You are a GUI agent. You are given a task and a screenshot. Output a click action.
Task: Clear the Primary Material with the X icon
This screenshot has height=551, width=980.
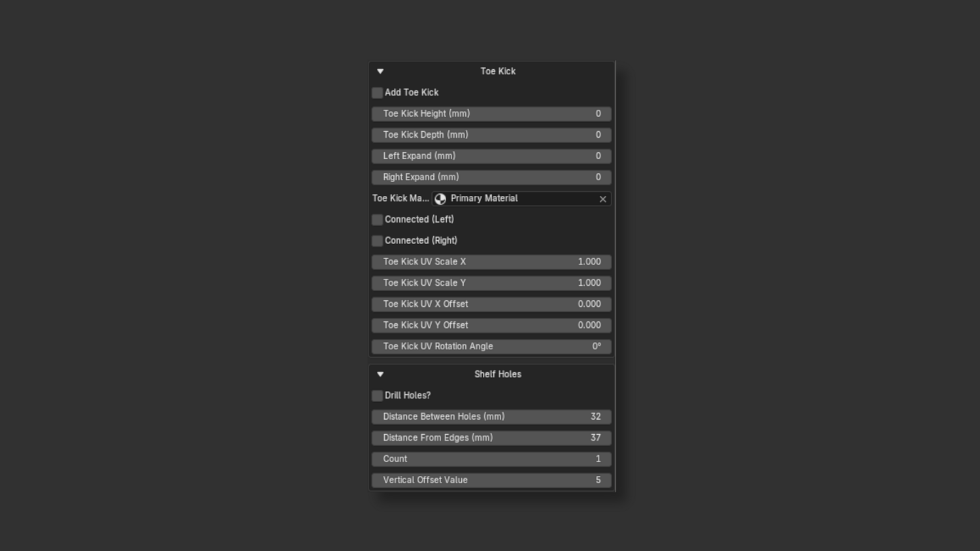tap(602, 199)
